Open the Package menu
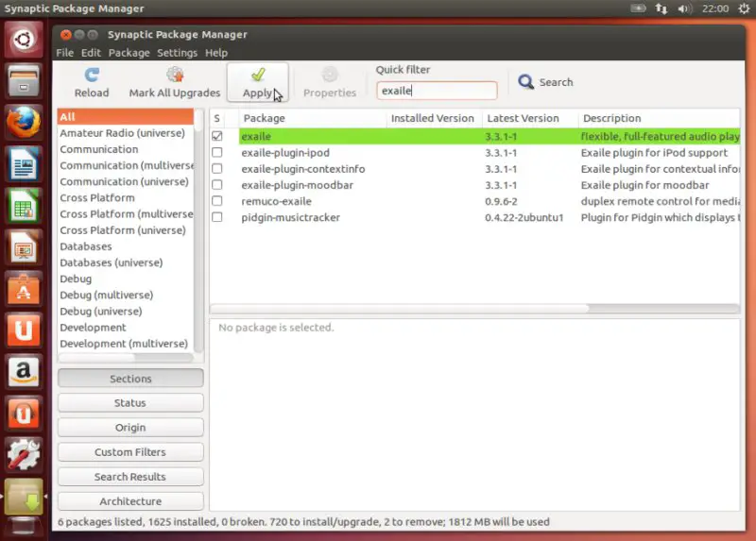Image resolution: width=756 pixels, height=541 pixels. pyautogui.click(x=129, y=53)
